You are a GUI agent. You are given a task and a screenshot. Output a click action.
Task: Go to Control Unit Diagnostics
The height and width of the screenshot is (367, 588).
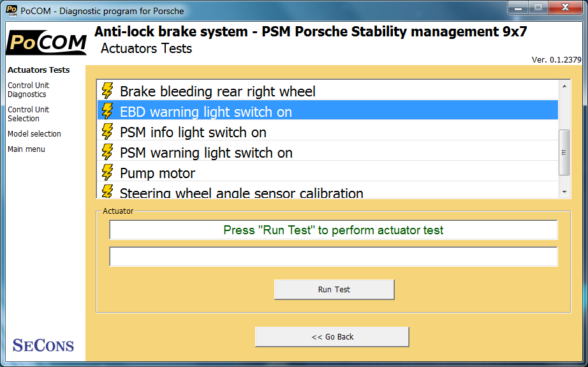[28, 90]
